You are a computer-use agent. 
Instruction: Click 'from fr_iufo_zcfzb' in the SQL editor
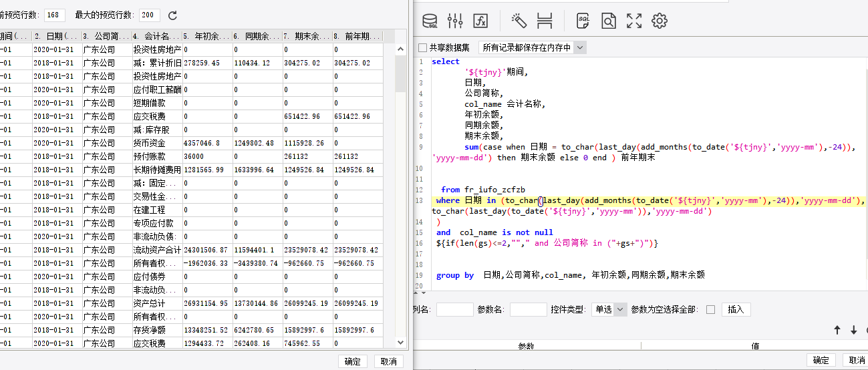tap(483, 190)
